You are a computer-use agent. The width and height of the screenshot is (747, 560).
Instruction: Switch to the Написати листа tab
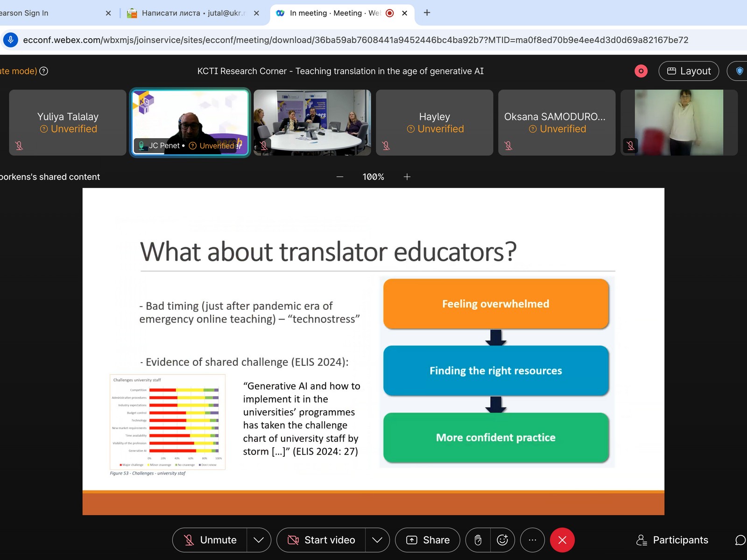(x=187, y=13)
